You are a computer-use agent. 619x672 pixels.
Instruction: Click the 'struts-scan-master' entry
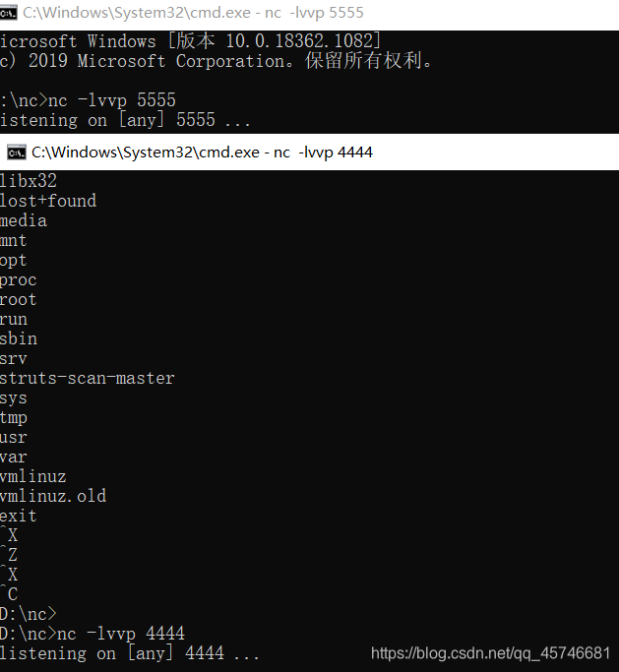[87, 378]
